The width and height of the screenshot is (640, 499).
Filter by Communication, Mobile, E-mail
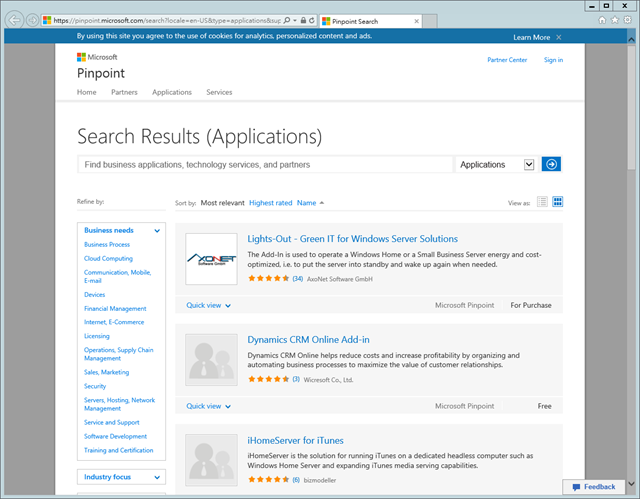click(x=118, y=277)
